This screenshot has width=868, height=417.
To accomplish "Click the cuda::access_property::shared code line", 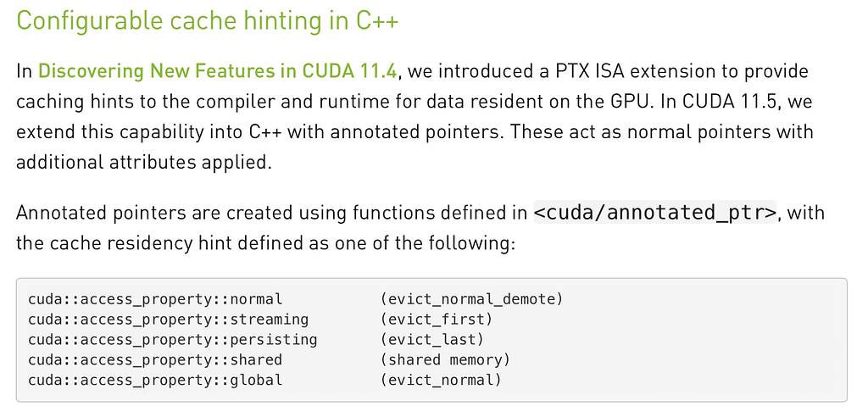I will 155,360.
